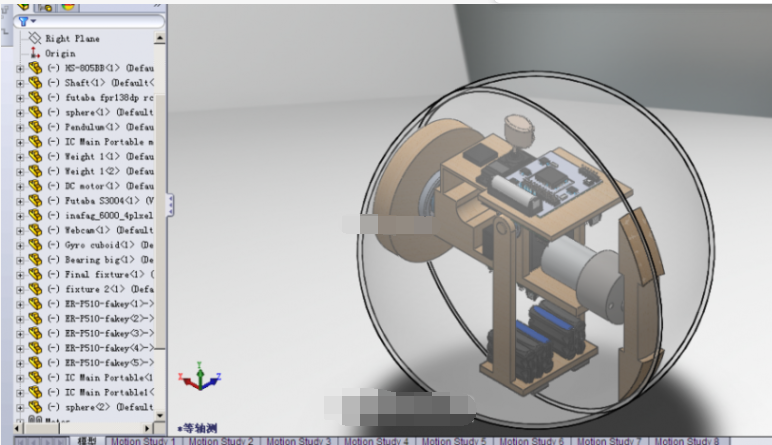The width and height of the screenshot is (772, 445).
Task: Open the Motion Study 5 tab
Action: [453, 441]
